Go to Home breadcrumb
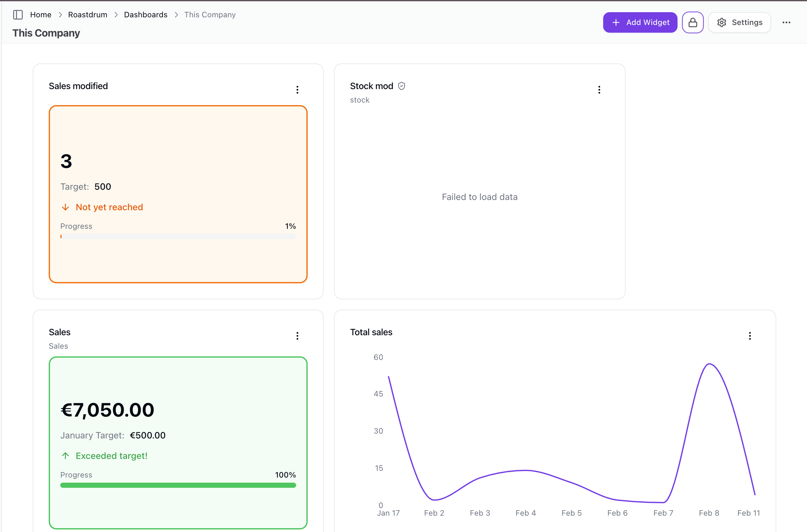Viewport: 807px width, 532px height. (x=41, y=15)
